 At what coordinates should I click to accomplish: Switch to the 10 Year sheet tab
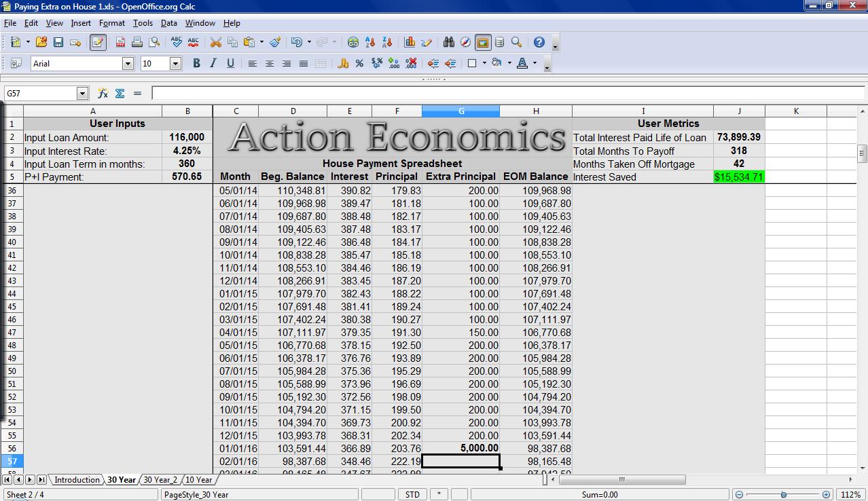click(x=198, y=480)
